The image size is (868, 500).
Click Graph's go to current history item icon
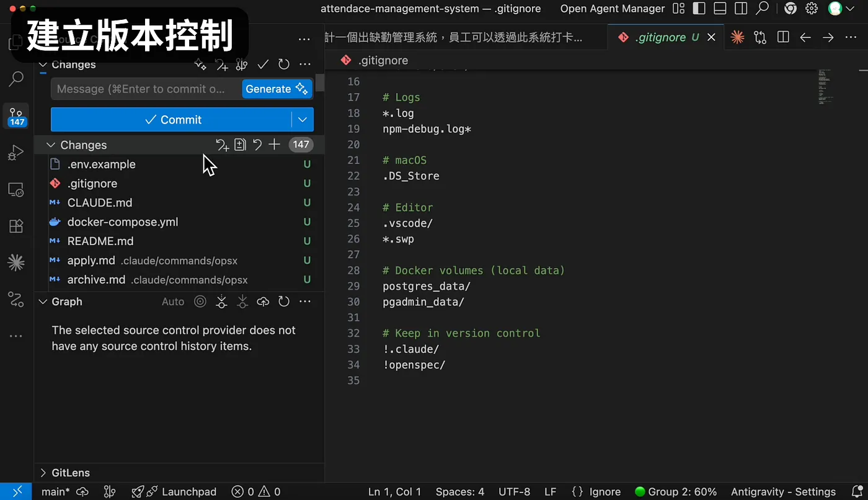pos(200,301)
